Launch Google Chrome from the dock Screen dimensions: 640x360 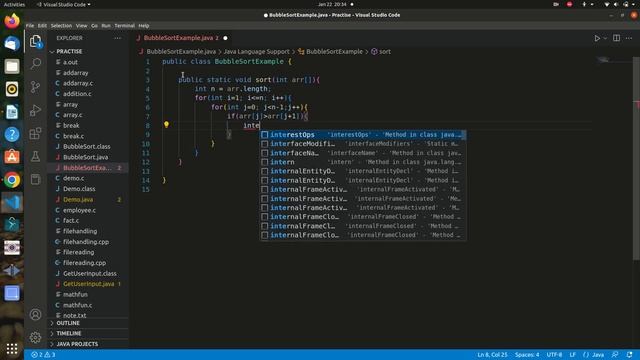pos(12,180)
